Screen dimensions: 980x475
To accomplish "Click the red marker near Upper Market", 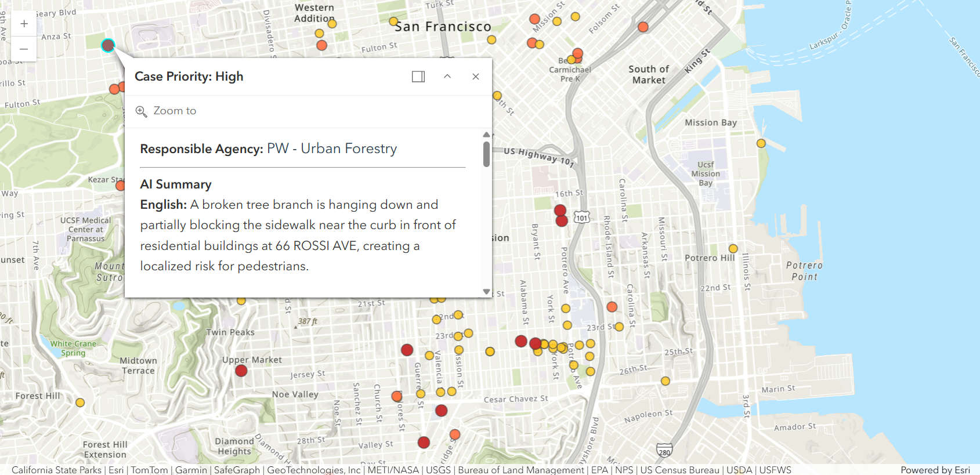I will [x=241, y=371].
